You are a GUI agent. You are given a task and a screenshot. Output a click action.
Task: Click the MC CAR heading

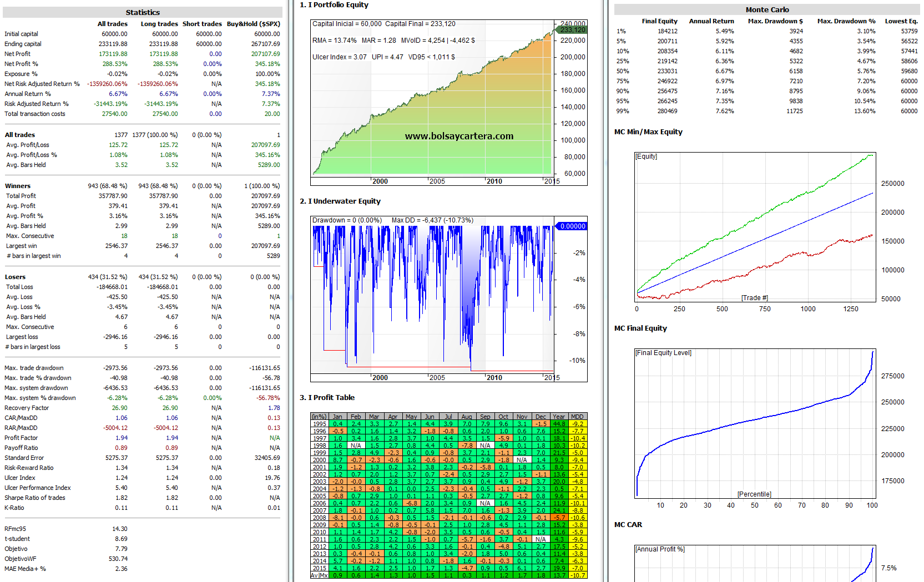tap(628, 524)
